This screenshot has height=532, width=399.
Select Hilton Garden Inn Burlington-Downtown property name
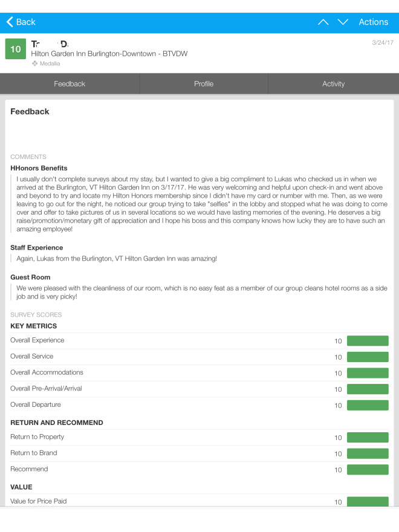click(x=109, y=54)
